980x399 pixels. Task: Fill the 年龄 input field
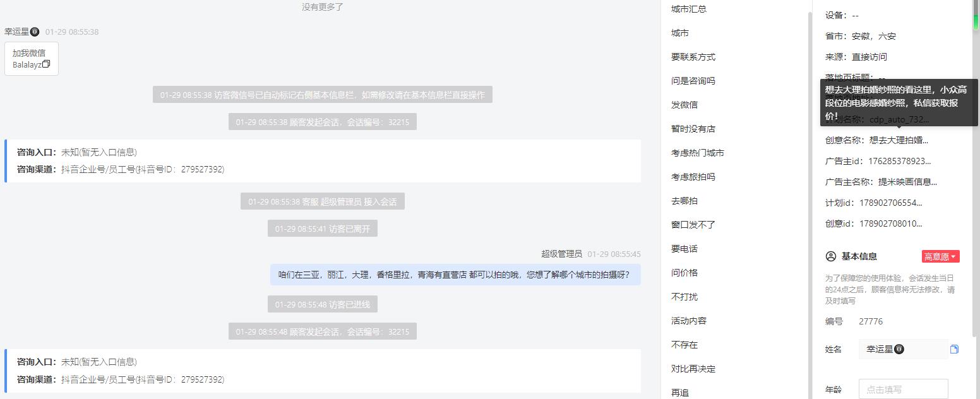coord(903,389)
